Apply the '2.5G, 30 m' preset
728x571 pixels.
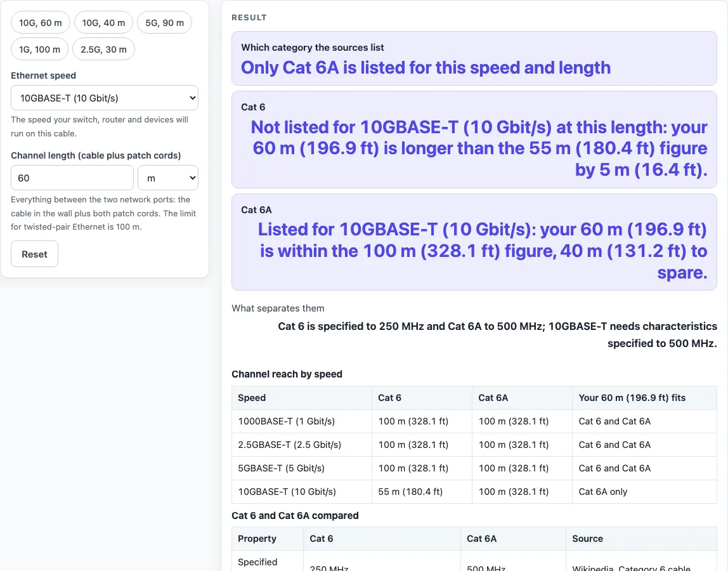click(x=103, y=49)
